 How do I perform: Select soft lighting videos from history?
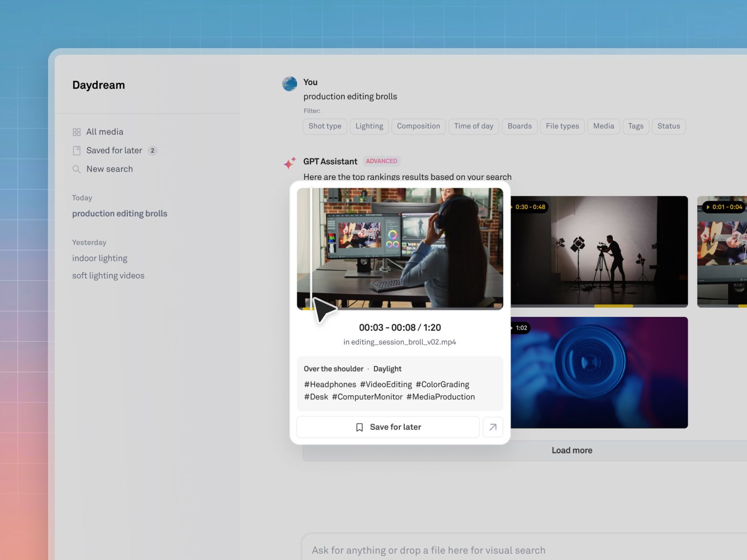108,276
